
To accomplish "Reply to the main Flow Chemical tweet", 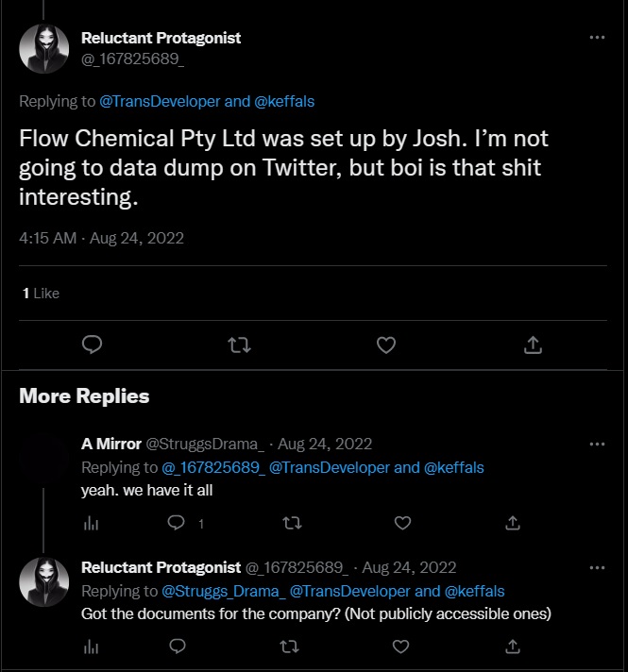I will (x=92, y=345).
